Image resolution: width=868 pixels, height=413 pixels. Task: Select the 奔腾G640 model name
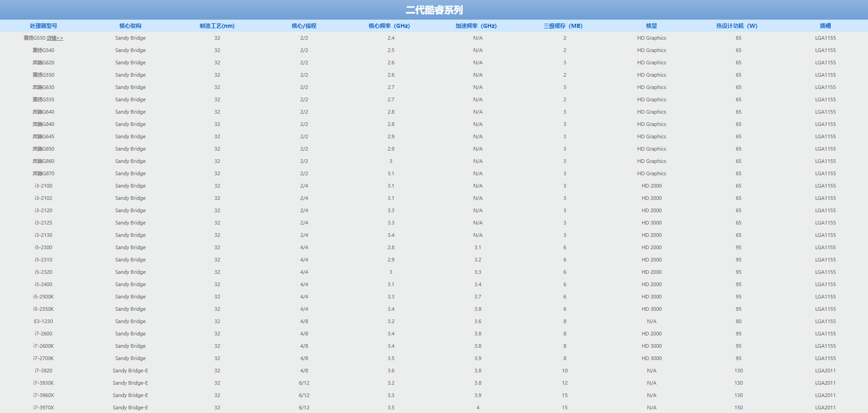[x=43, y=112]
